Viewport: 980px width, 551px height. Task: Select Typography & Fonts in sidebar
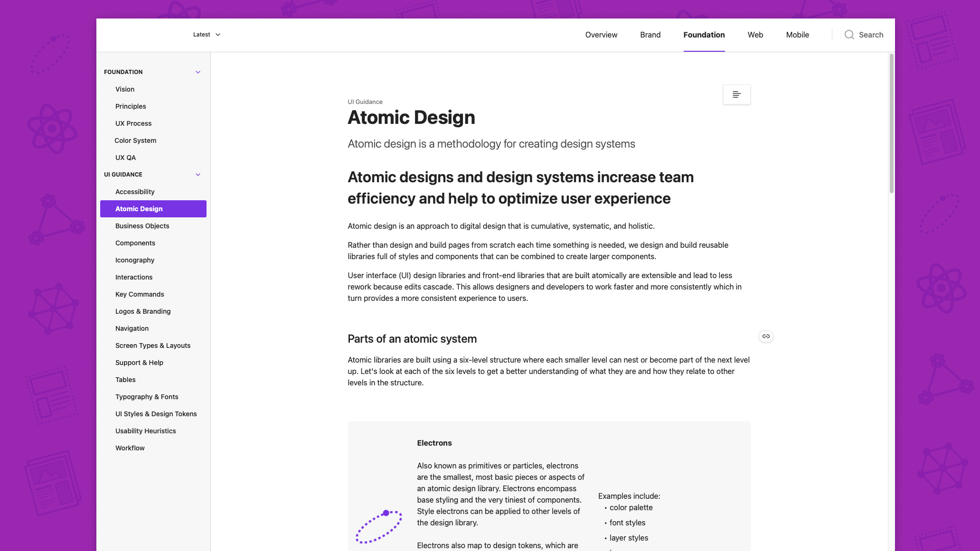pos(147,397)
